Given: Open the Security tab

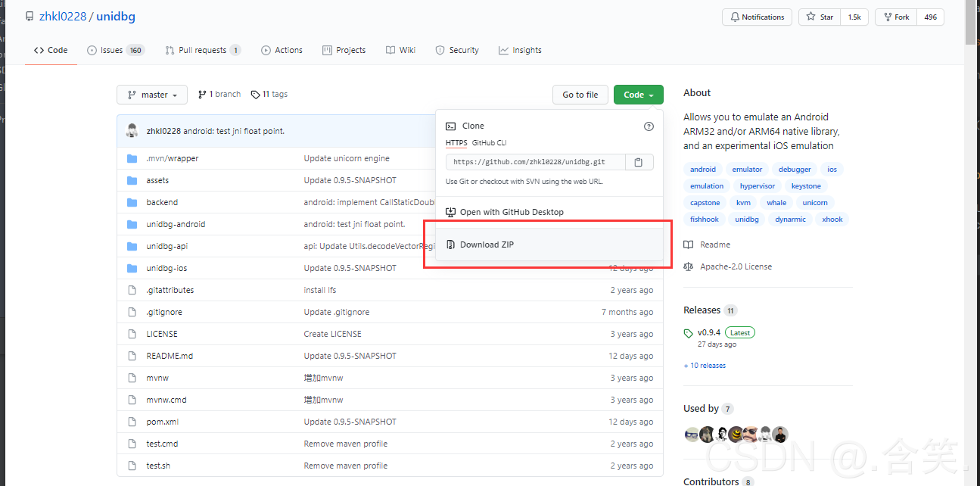Looking at the screenshot, I should [x=457, y=50].
